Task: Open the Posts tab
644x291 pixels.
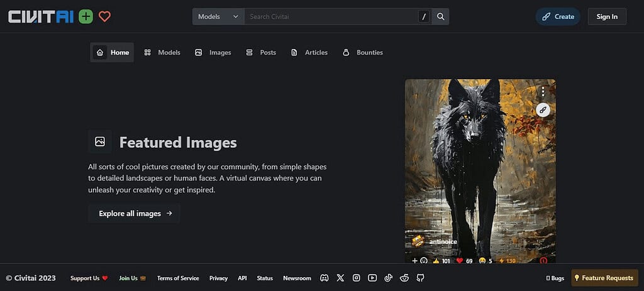Action: tap(261, 53)
